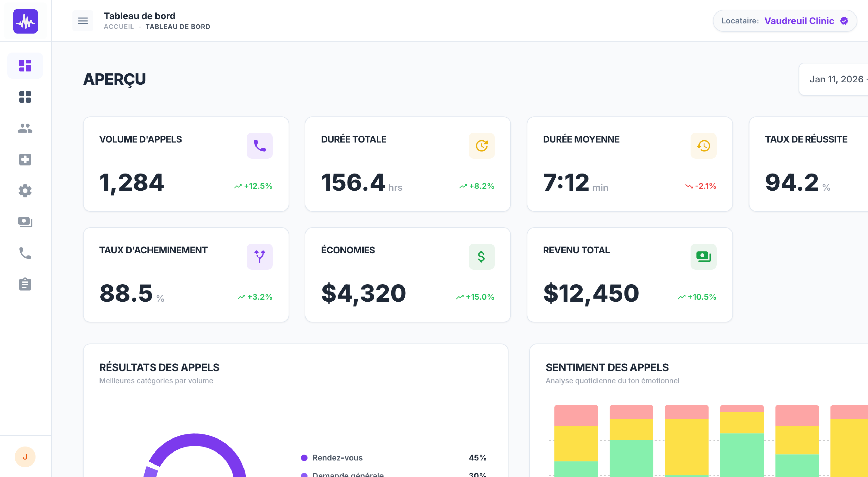
Task: Click the first sentiment bar's red segment
Action: point(576,416)
